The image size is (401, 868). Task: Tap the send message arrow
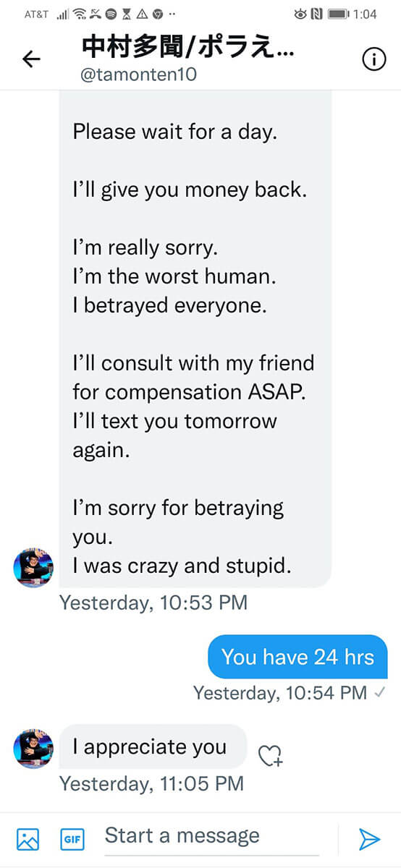[369, 839]
